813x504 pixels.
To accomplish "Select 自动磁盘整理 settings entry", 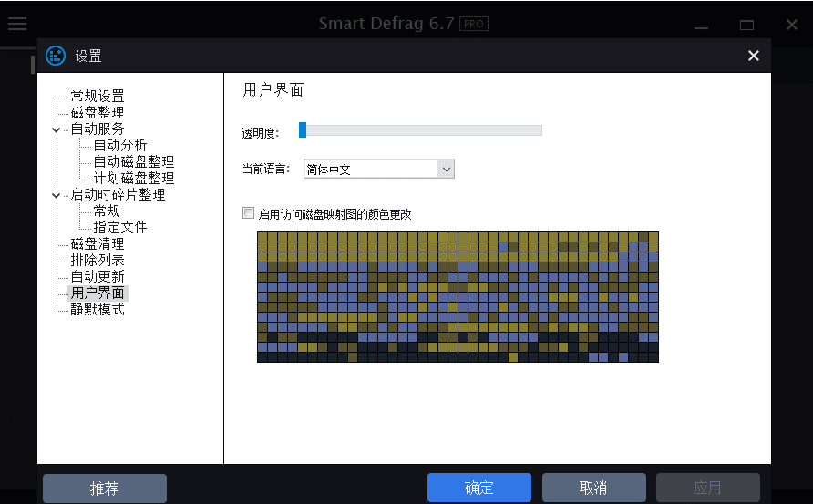I will [134, 162].
